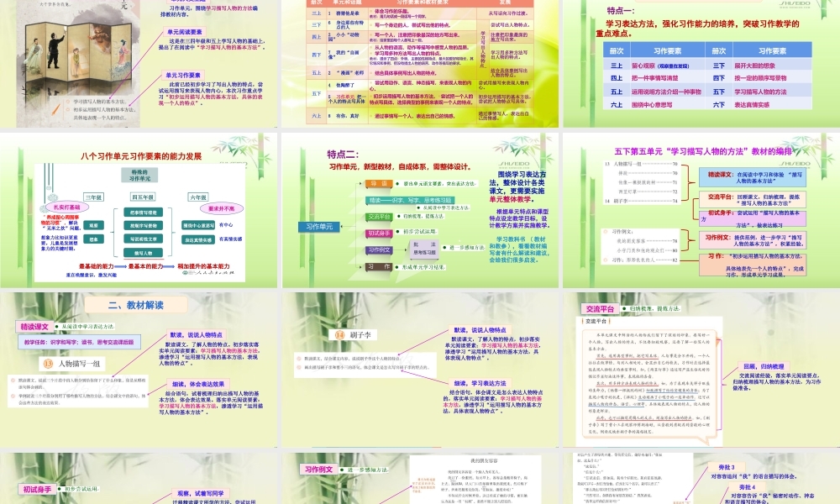
Task: Click the 回顾，归纳梳理 callout heading
Action: click(764, 366)
